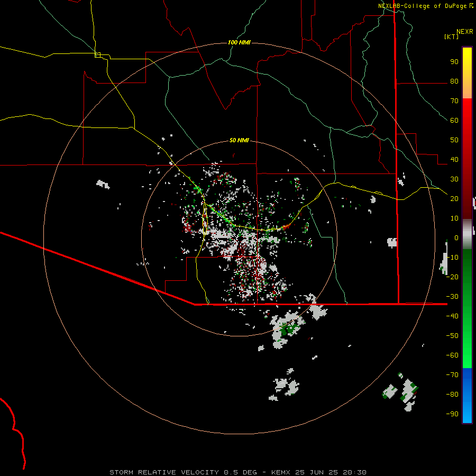Click the STORM RELATIVE VELOCITY product title text
The image size is (476, 476).
(164, 472)
